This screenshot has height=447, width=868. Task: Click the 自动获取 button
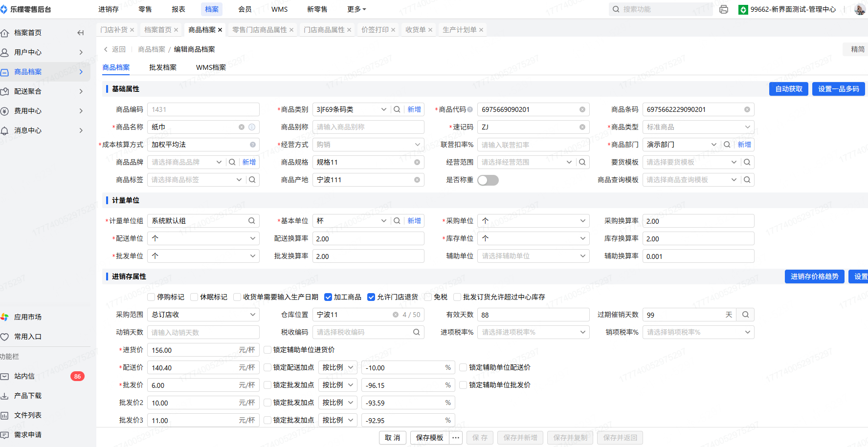click(x=788, y=89)
